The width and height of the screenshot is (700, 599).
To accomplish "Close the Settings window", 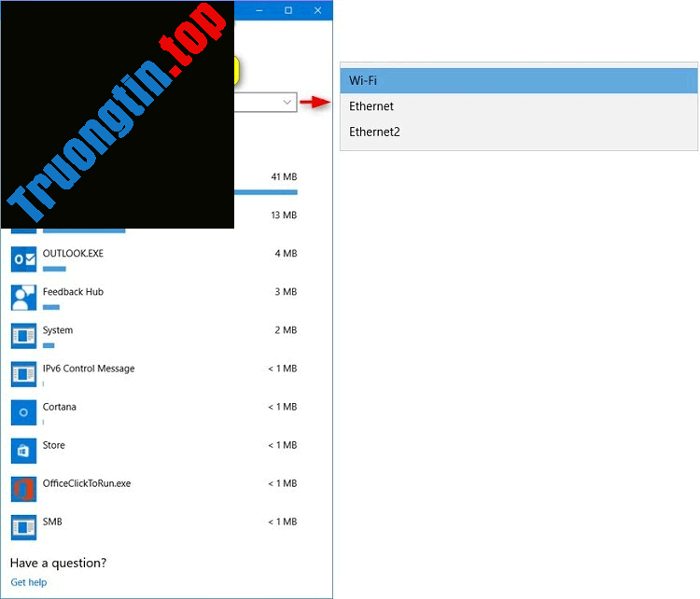I will (318, 10).
